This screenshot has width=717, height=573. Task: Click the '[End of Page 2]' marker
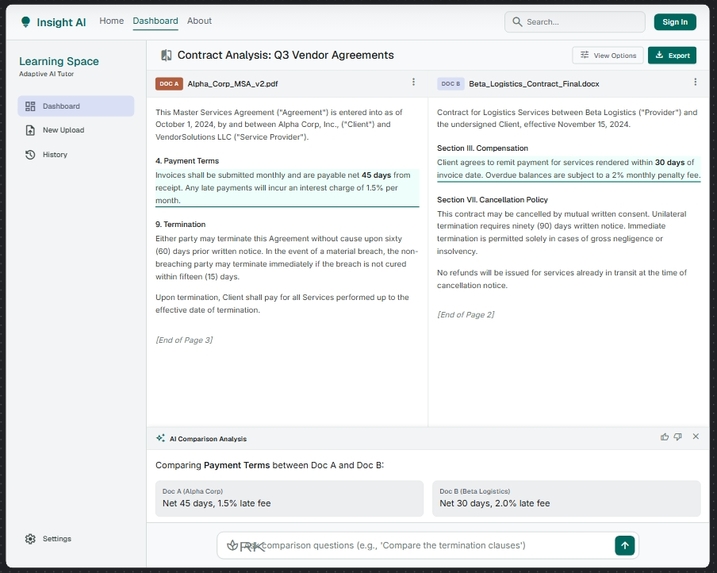[x=466, y=315]
